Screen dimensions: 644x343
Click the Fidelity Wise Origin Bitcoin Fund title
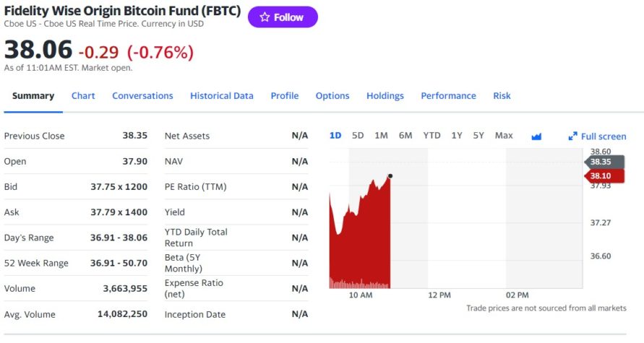[122, 10]
